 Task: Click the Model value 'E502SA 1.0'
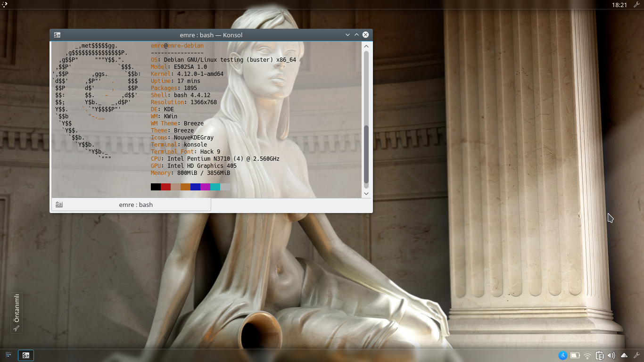click(x=190, y=67)
